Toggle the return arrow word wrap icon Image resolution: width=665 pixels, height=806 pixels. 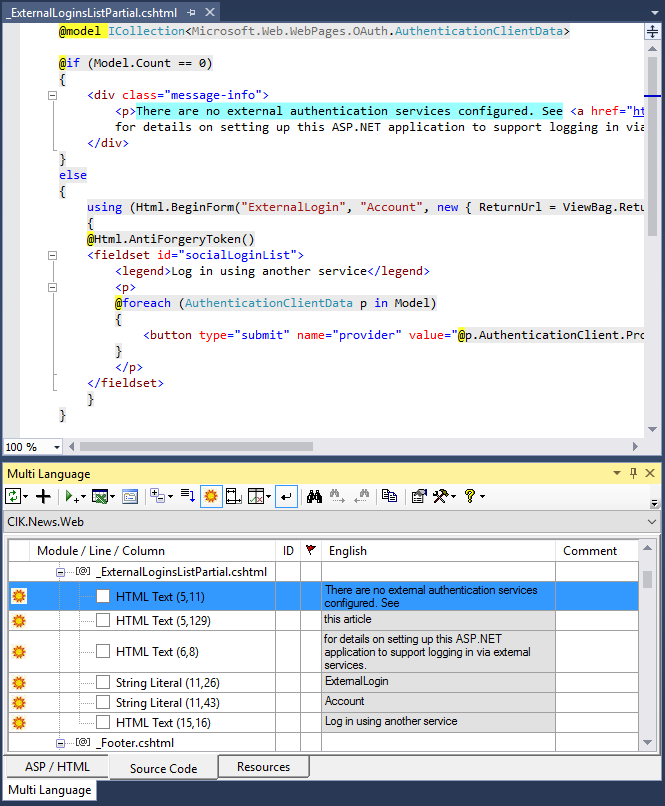(x=286, y=496)
